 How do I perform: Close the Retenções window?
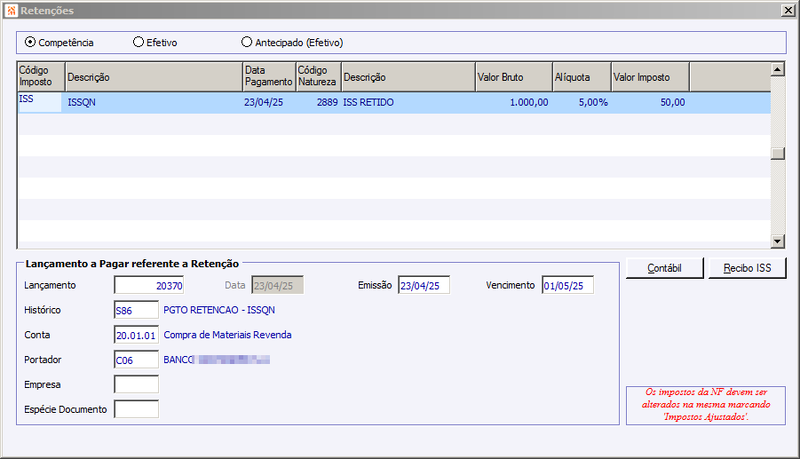click(x=788, y=10)
